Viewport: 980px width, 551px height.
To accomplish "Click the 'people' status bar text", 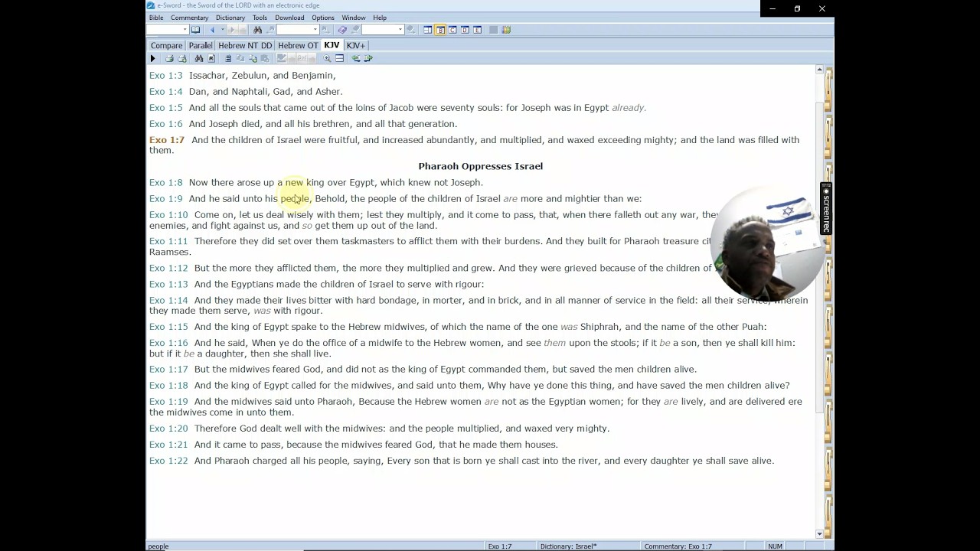I will [158, 546].
